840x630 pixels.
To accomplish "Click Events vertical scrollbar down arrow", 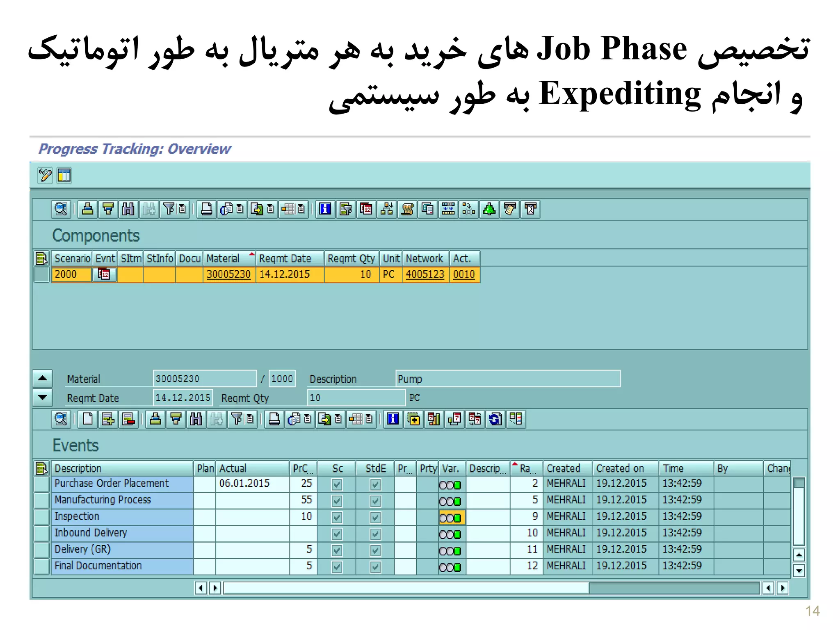I will pos(799,571).
